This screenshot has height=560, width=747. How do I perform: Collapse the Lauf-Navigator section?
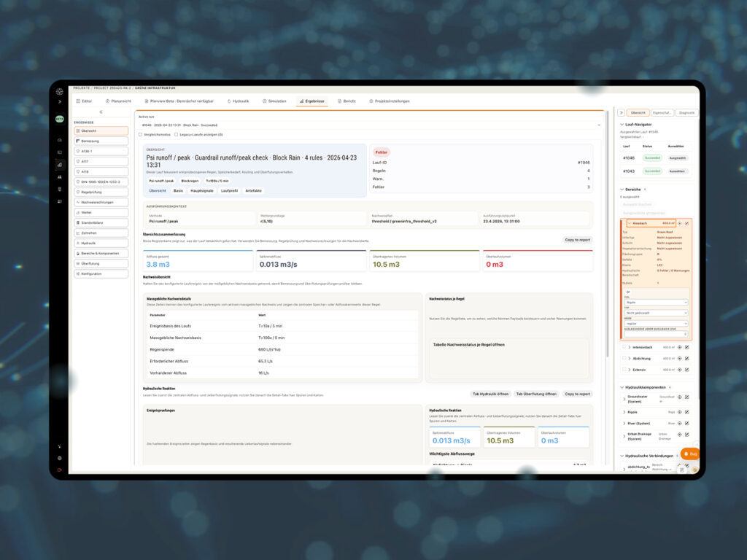coord(622,125)
